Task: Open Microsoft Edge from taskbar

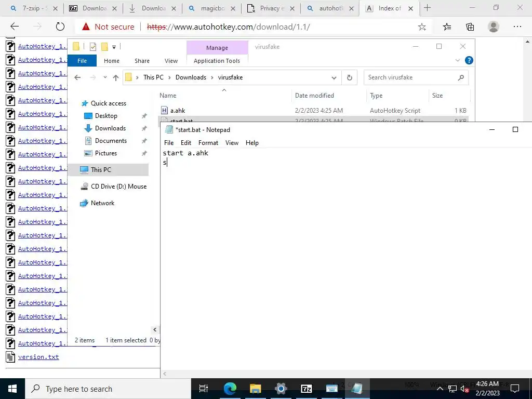Action: 230,389
